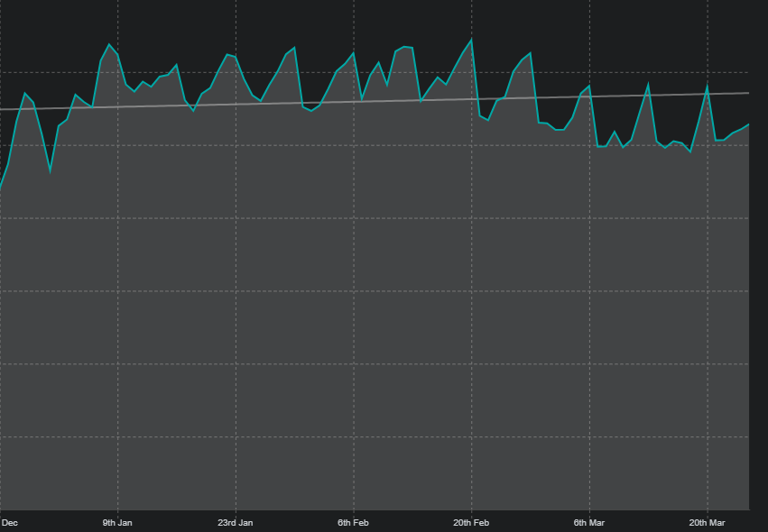Screen dimensions: 768x532
Task: Select the 6th Mar date label
Action: point(588,522)
